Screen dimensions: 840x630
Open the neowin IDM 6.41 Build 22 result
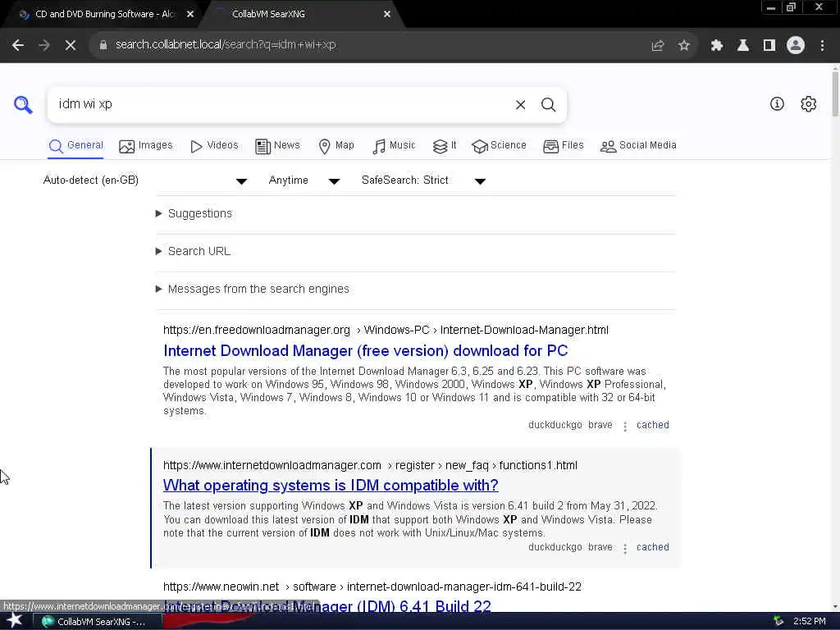pos(326,606)
